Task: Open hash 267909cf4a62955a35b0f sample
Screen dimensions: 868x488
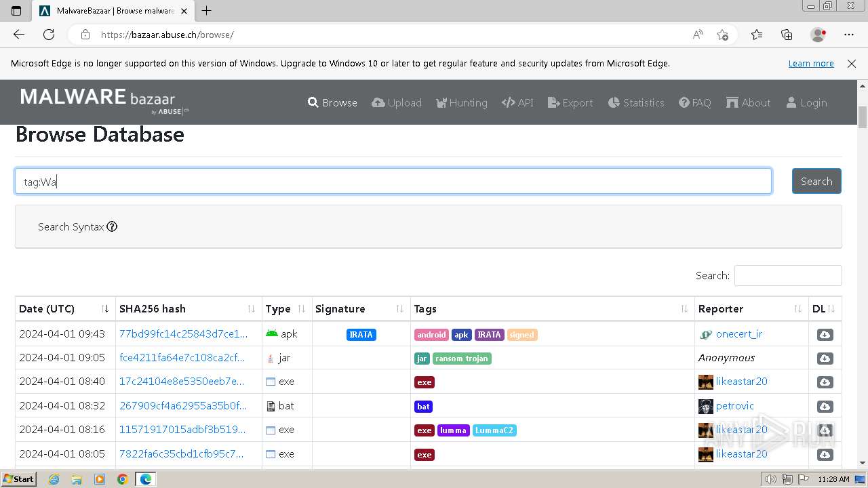Action: coord(183,406)
